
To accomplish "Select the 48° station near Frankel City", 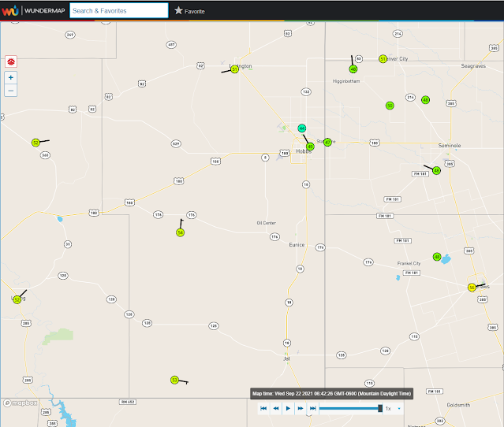I will point(436,257).
